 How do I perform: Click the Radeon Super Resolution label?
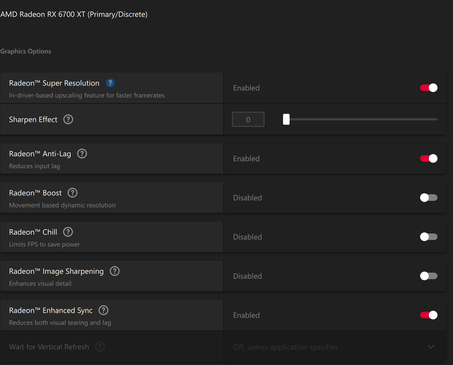54,83
